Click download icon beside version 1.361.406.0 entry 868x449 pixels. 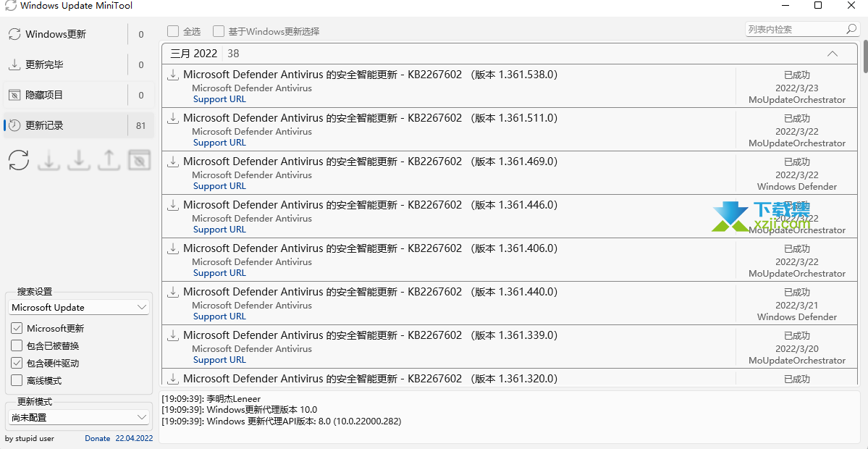(x=173, y=248)
